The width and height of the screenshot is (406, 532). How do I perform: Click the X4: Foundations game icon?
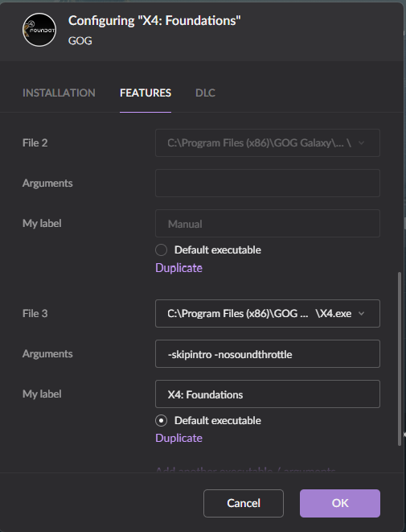[39, 30]
